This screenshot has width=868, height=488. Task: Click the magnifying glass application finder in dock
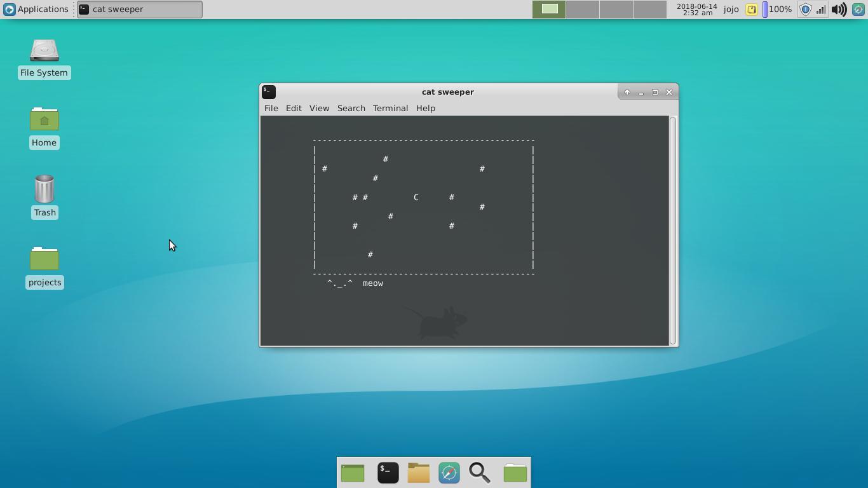pyautogui.click(x=480, y=472)
